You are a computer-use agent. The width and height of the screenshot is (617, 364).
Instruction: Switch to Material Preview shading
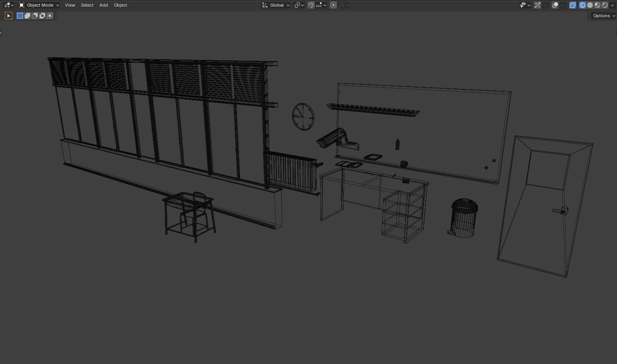pyautogui.click(x=597, y=5)
